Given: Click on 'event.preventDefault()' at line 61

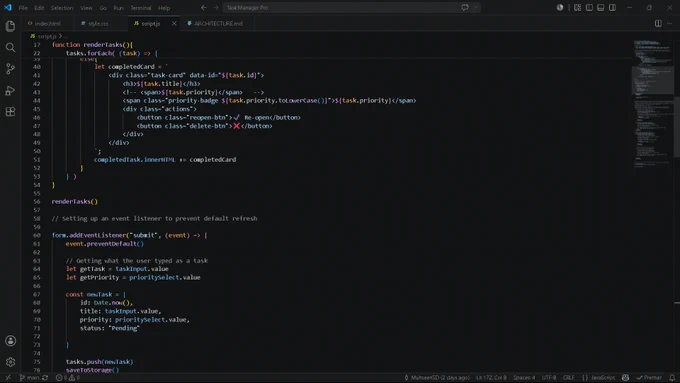Looking at the screenshot, I should coord(105,244).
